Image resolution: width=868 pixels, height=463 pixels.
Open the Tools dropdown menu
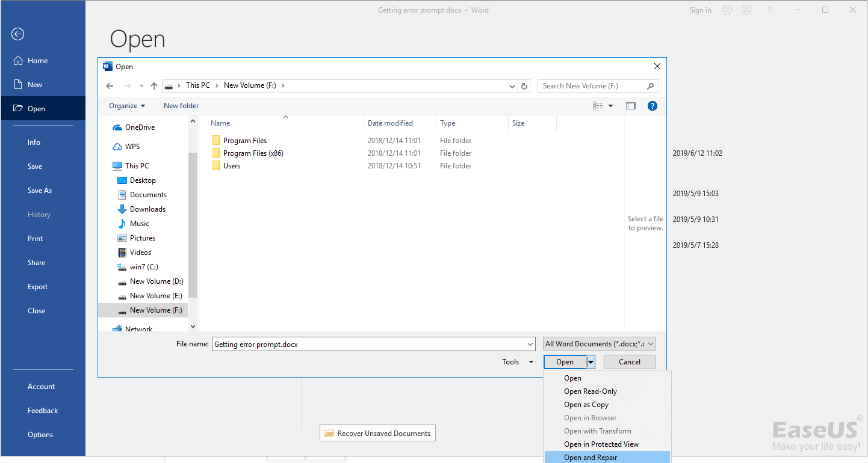518,362
